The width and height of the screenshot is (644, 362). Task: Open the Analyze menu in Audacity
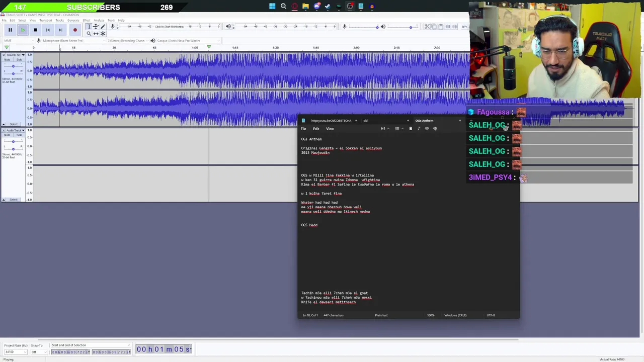coord(99,20)
